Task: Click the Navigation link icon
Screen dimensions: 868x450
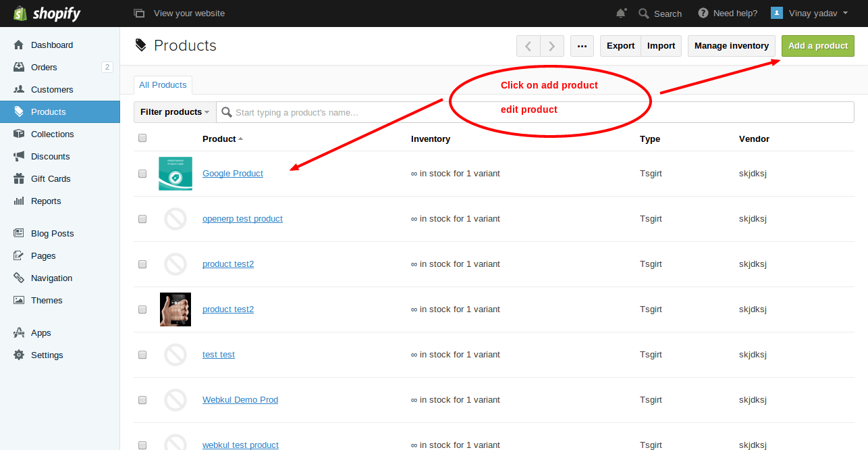Action: (19, 278)
